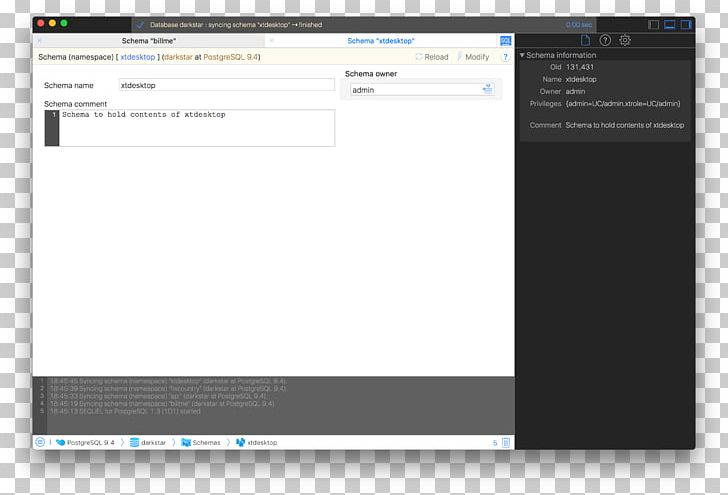The height and width of the screenshot is (495, 728).
Task: Click the 0.00 sec timing in title bar
Action: coord(579,25)
